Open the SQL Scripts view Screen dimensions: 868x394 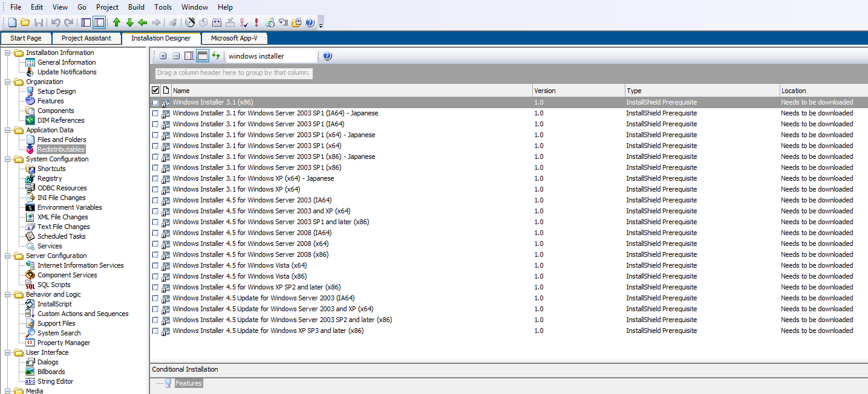[54, 285]
